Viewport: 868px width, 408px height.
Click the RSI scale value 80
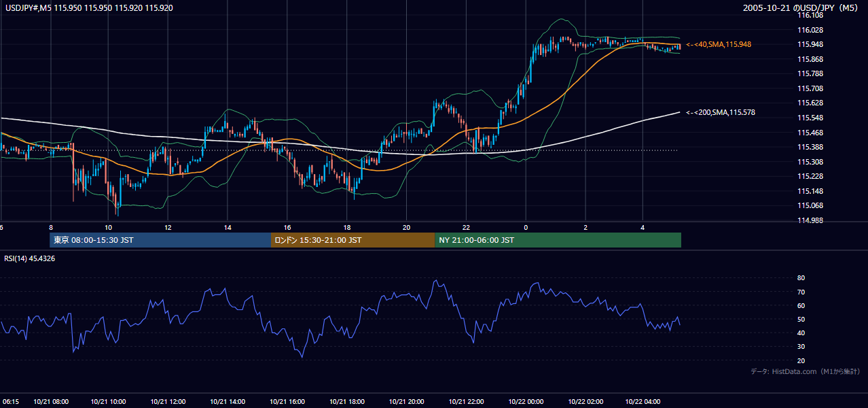tap(801, 278)
